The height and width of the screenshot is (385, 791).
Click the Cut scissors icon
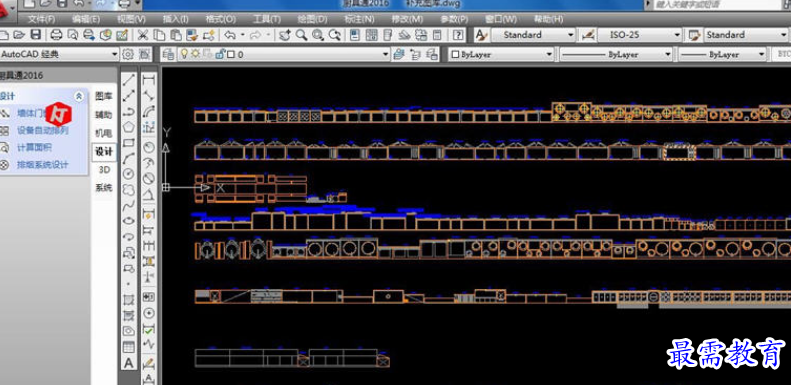pos(143,35)
